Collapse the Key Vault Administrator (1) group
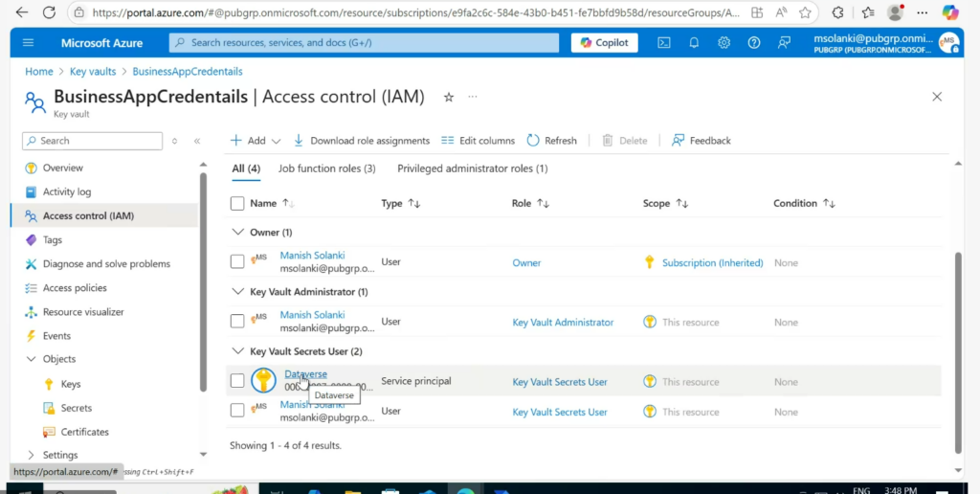 point(237,291)
